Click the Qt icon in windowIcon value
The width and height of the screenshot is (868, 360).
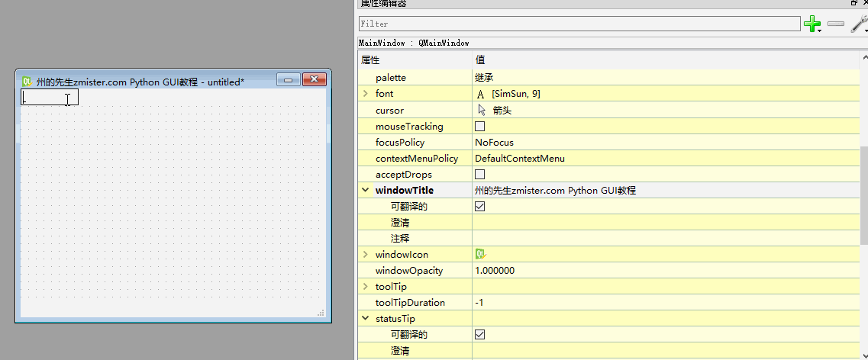(480, 255)
